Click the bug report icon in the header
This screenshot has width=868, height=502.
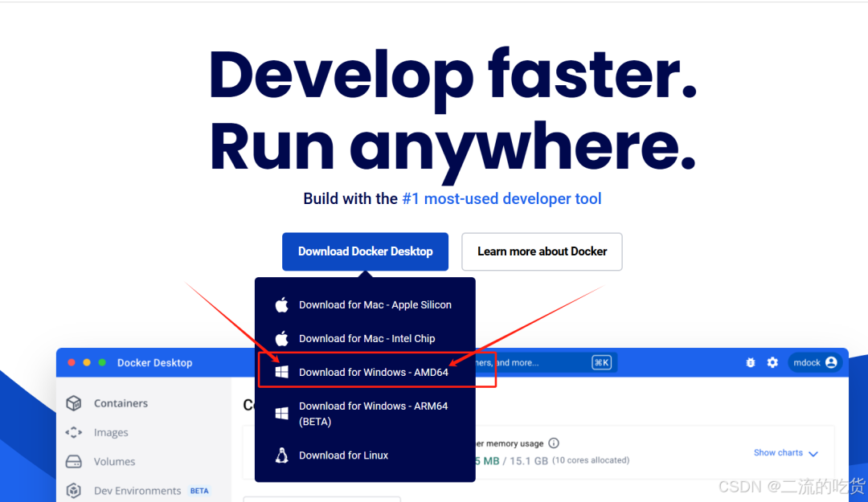click(750, 362)
